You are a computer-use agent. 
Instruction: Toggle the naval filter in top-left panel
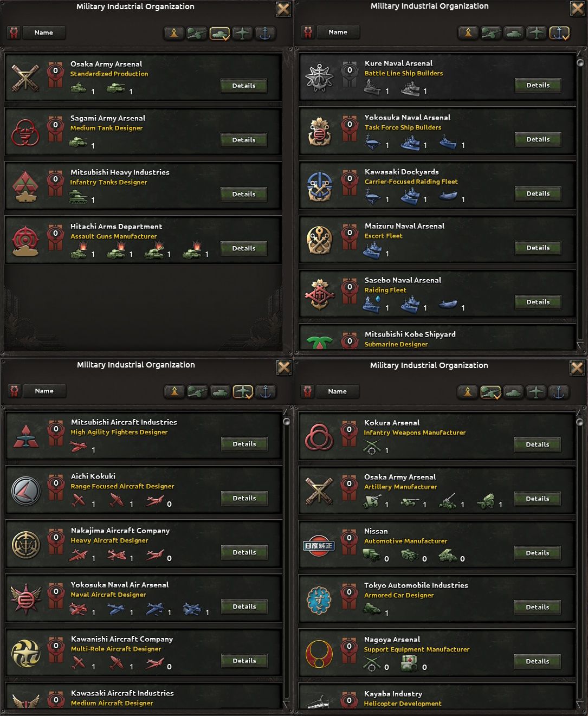pos(265,33)
